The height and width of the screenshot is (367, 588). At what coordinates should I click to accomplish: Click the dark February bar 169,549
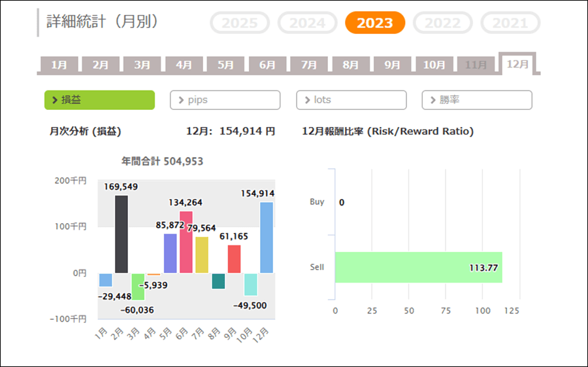click(x=122, y=234)
